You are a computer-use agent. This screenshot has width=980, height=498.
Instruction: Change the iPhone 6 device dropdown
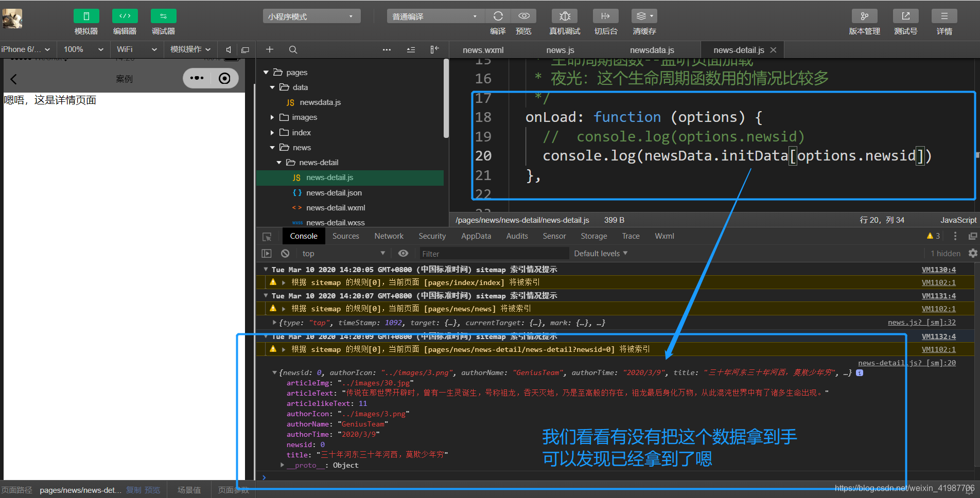pyautogui.click(x=26, y=49)
